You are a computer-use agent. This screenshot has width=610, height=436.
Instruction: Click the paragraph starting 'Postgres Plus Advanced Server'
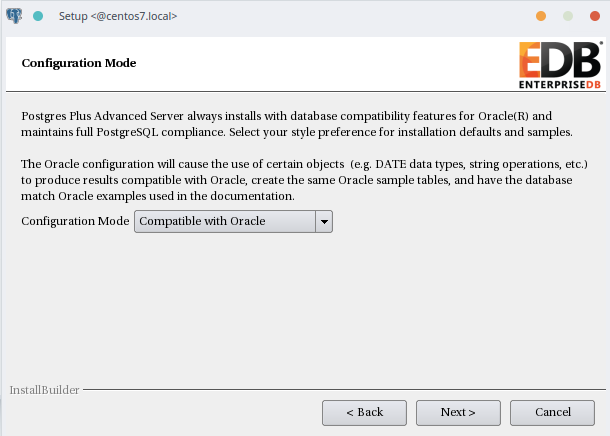pyautogui.click(x=297, y=124)
